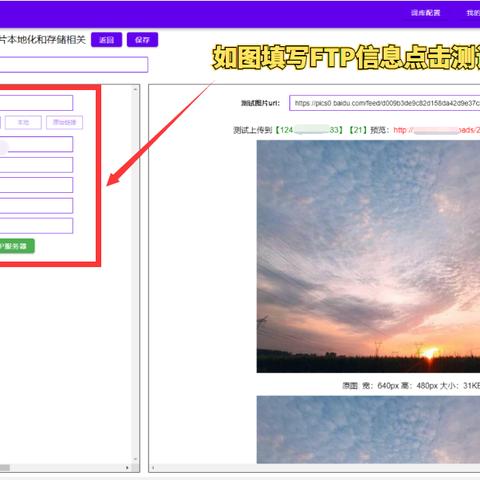Click the input field above the 本地 button

pyautogui.click(x=36, y=103)
